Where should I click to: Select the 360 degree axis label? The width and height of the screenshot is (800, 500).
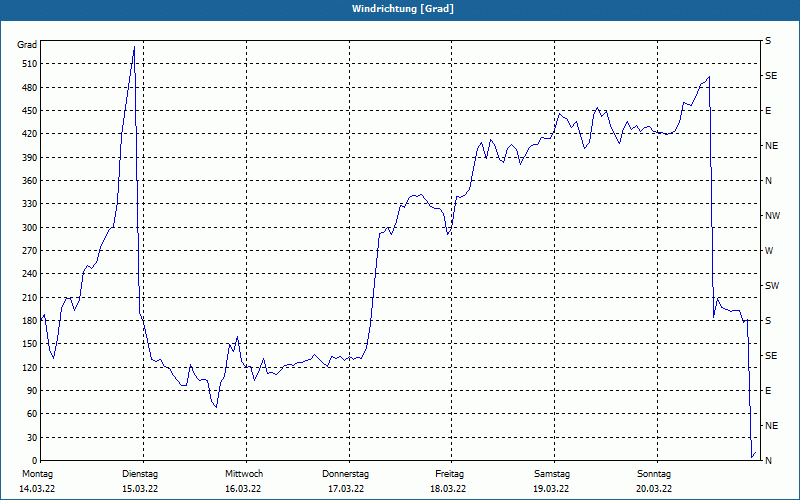coord(30,181)
